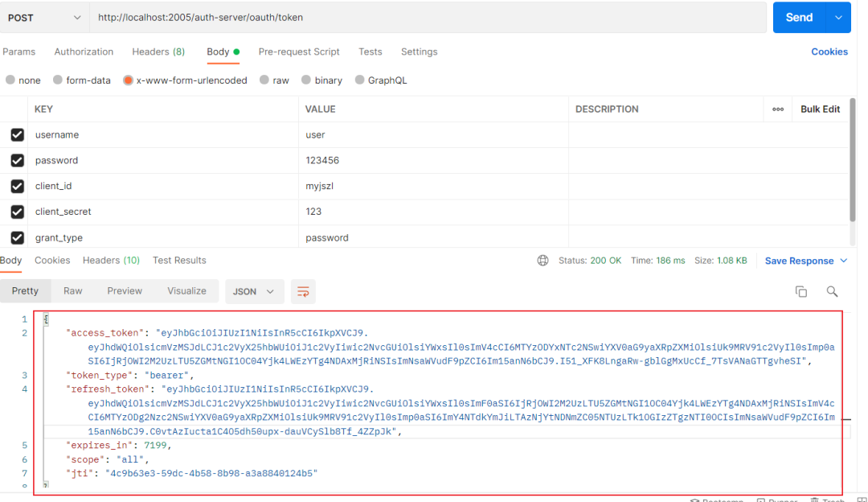Select the response Body tab
The height and width of the screenshot is (502, 868).
[x=11, y=261]
